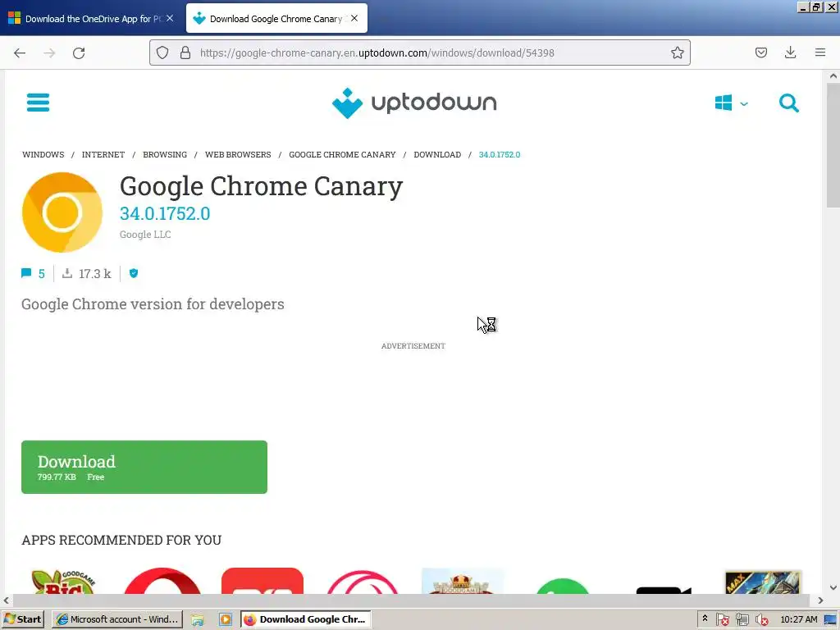Click the browser forward arrow
Viewport: 840px width, 630px height.
click(x=49, y=52)
